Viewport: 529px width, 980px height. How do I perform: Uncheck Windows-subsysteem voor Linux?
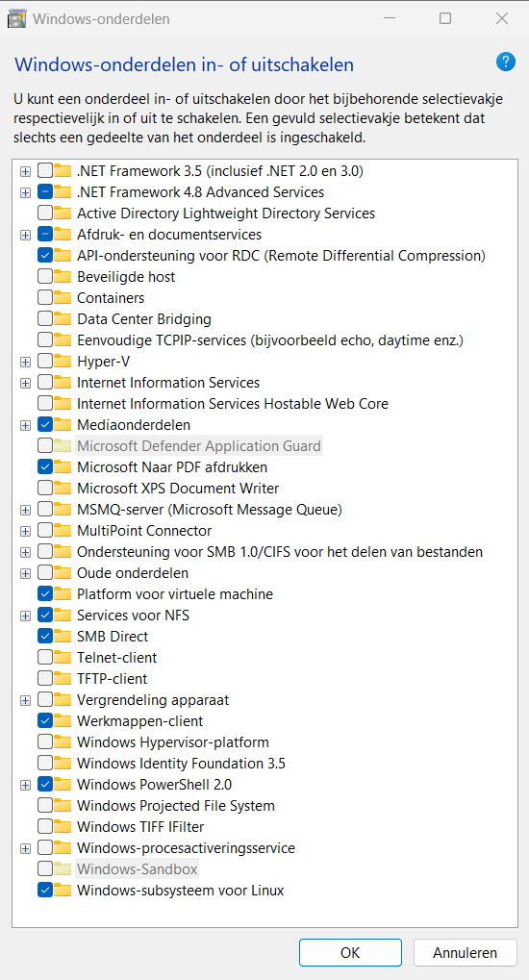click(45, 890)
